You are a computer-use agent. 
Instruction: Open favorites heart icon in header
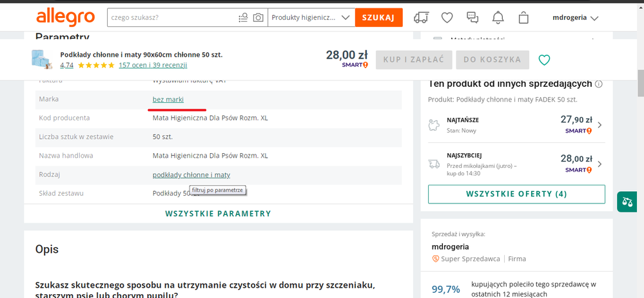click(x=447, y=17)
